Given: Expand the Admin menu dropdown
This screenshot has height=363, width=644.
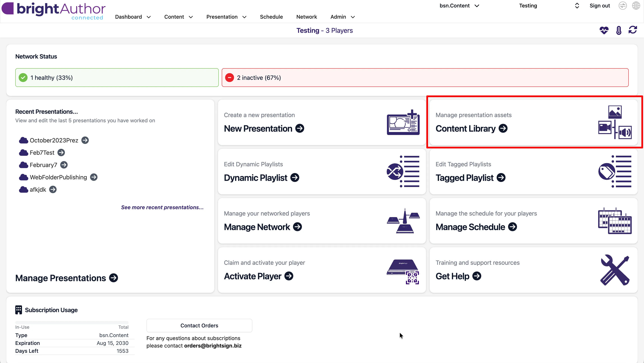Looking at the screenshot, I should (343, 17).
